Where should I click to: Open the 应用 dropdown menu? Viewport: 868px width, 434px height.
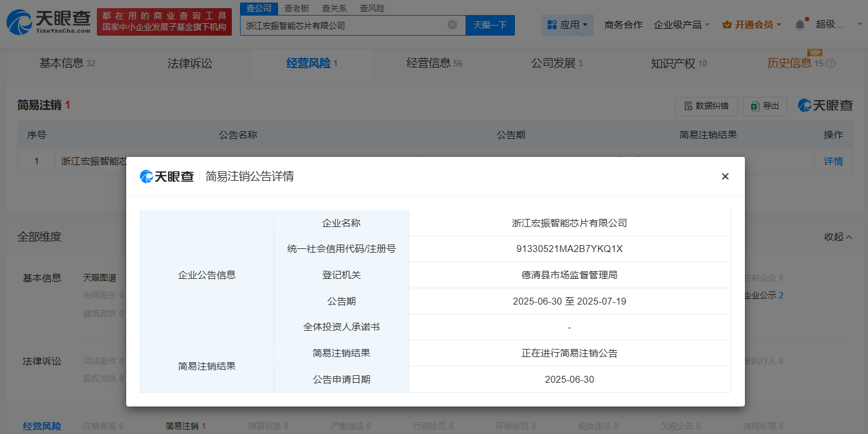pos(567,25)
